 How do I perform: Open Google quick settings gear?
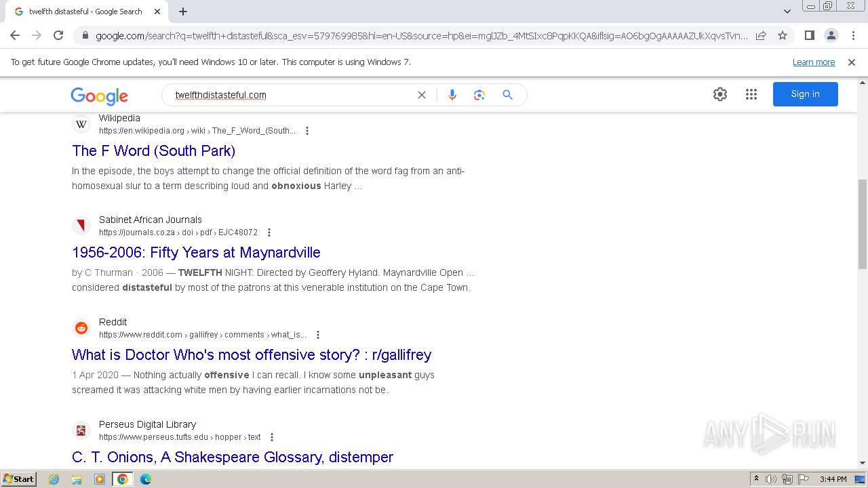(x=720, y=94)
